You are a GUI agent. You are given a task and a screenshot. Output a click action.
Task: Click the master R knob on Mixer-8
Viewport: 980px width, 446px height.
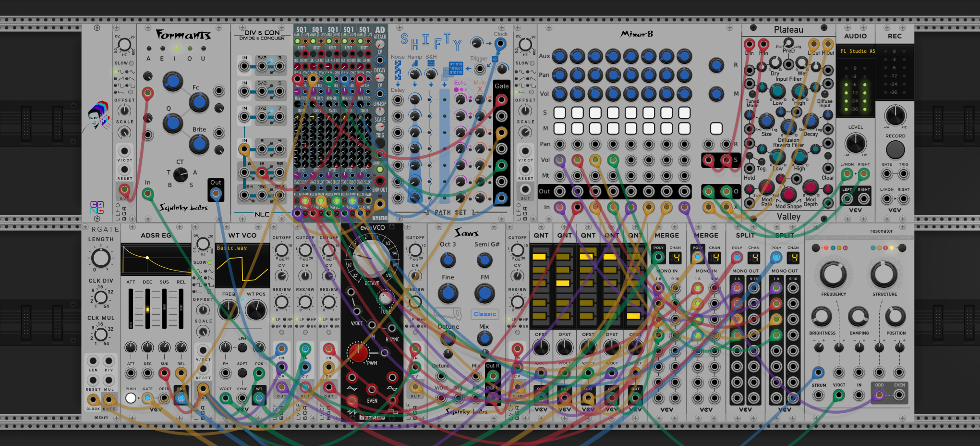tap(716, 65)
